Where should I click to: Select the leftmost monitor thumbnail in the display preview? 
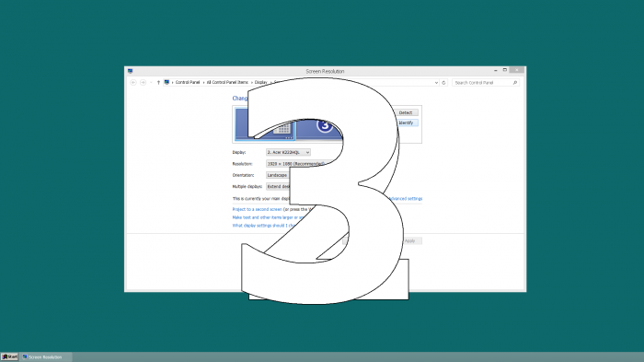click(x=265, y=124)
